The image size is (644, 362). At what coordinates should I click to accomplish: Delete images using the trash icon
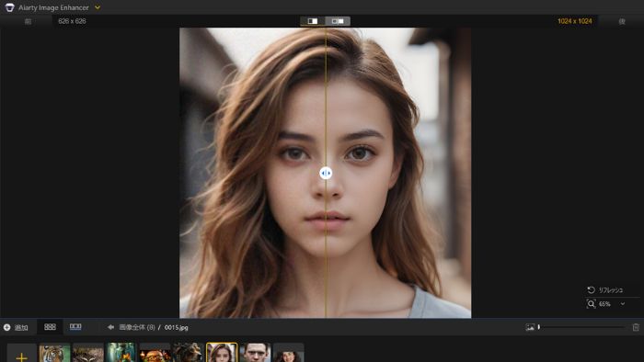point(636,327)
